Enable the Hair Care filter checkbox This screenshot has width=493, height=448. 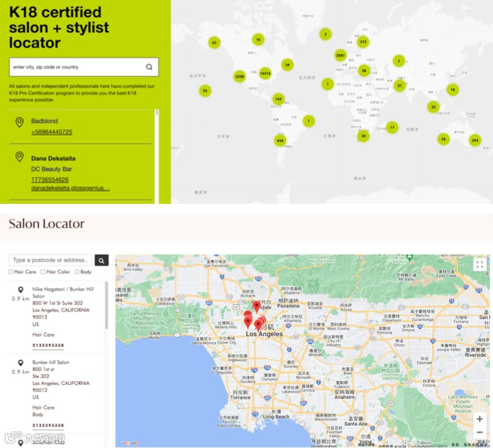point(11,272)
